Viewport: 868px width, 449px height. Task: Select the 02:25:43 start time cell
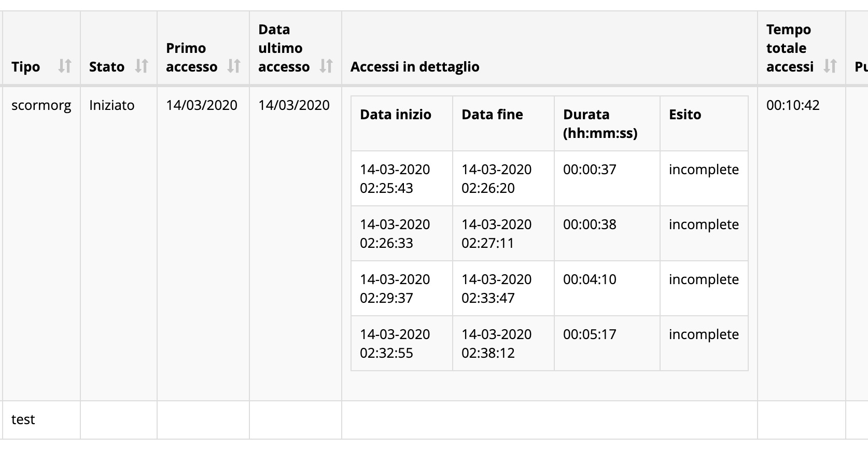point(395,179)
